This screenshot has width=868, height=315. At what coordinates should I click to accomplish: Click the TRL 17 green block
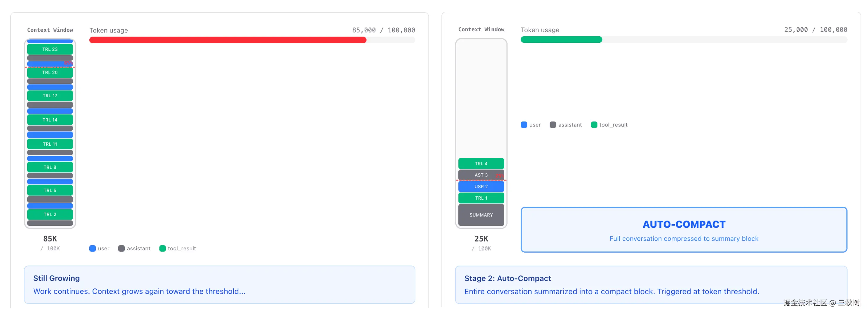point(50,96)
